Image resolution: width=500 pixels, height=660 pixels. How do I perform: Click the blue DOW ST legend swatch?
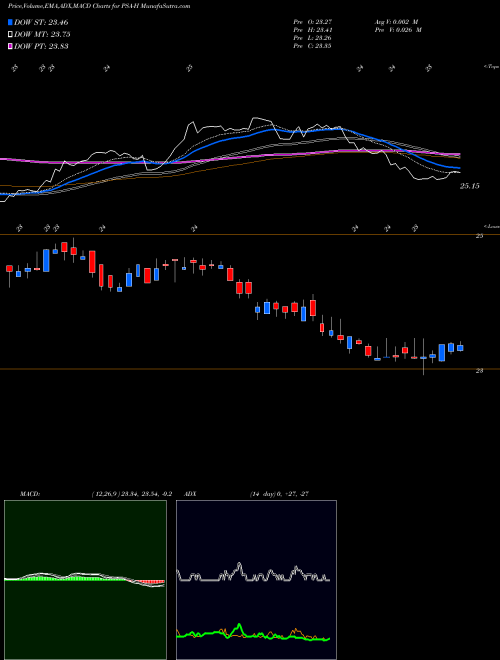pyautogui.click(x=10, y=22)
